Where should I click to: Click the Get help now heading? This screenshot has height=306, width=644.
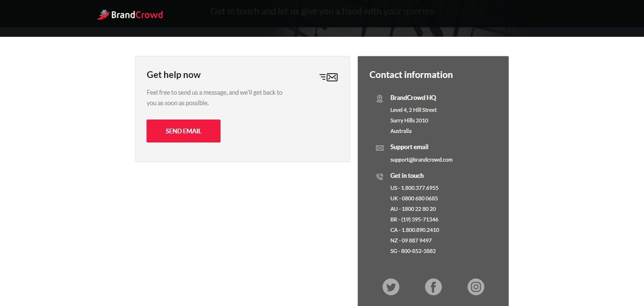click(x=174, y=75)
